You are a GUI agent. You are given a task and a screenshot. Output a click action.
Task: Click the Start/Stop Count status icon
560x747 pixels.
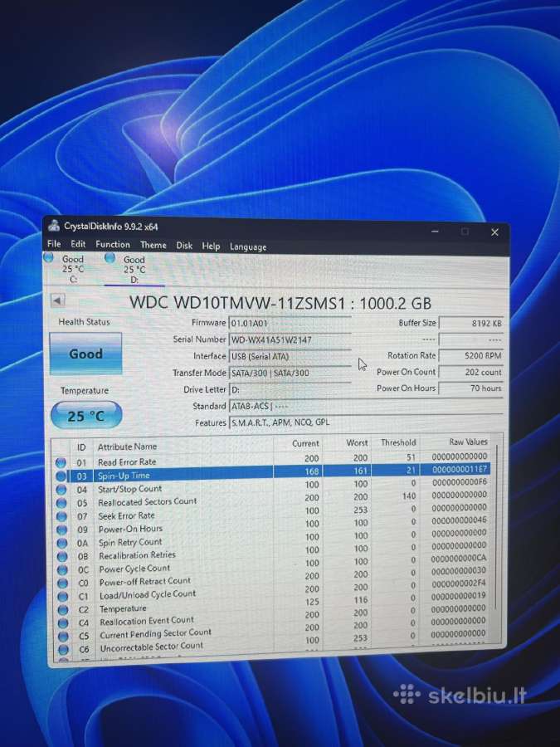pyautogui.click(x=61, y=489)
